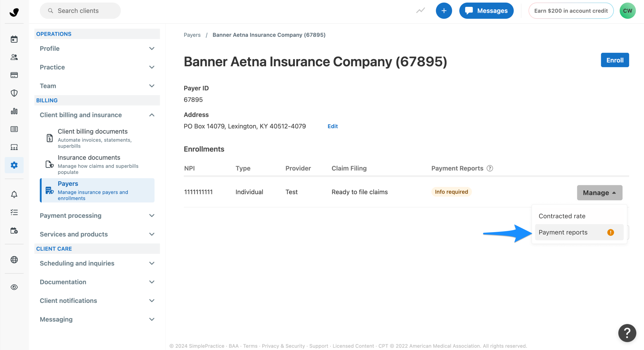The width and height of the screenshot is (644, 350).
Task: Click the Edit address link
Action: [333, 126]
